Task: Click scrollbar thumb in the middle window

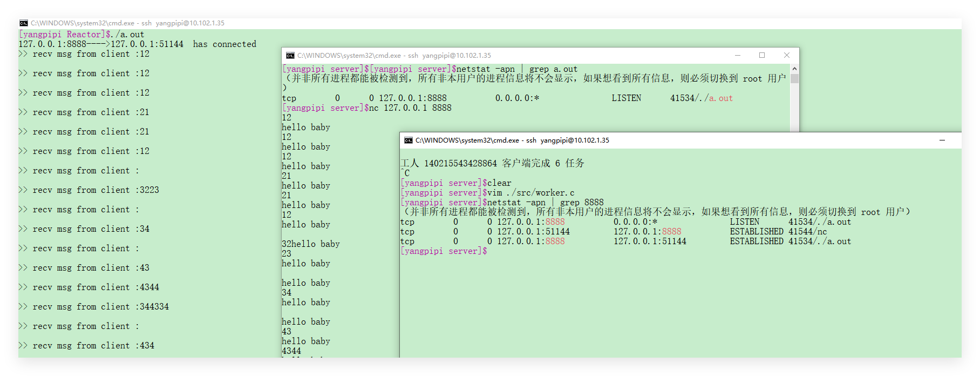Action: [794, 78]
